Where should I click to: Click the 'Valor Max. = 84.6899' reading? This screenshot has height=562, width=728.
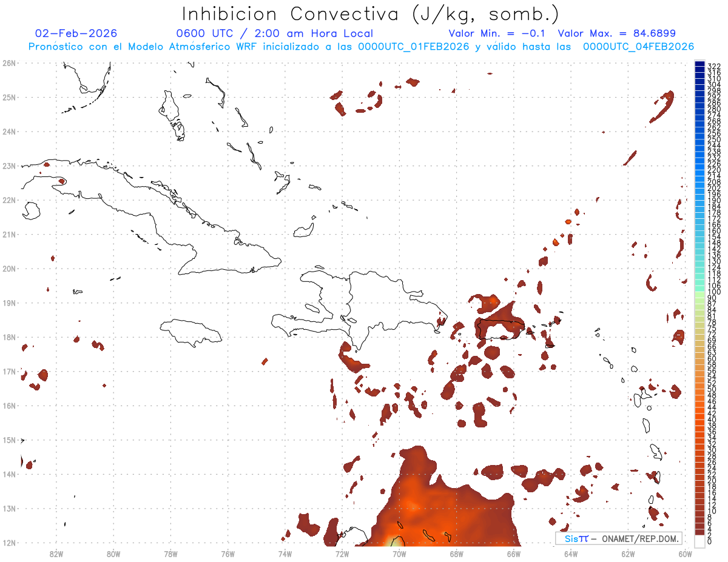[616, 33]
